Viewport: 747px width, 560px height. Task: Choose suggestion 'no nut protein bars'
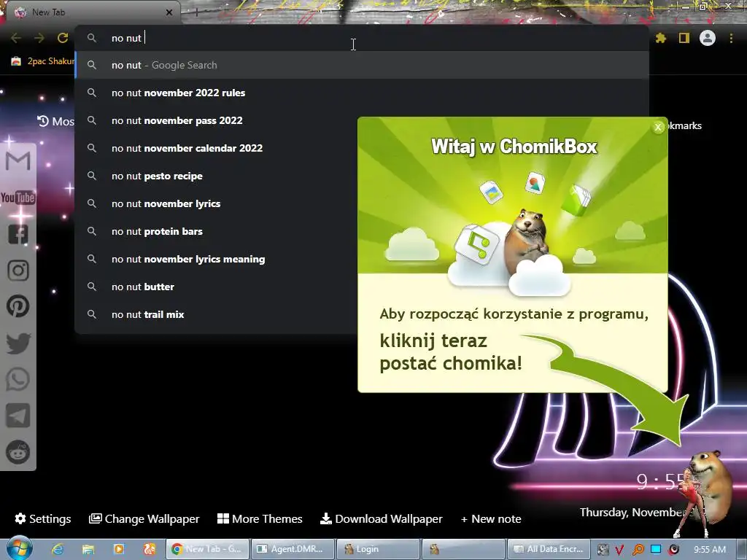pyautogui.click(x=217, y=231)
